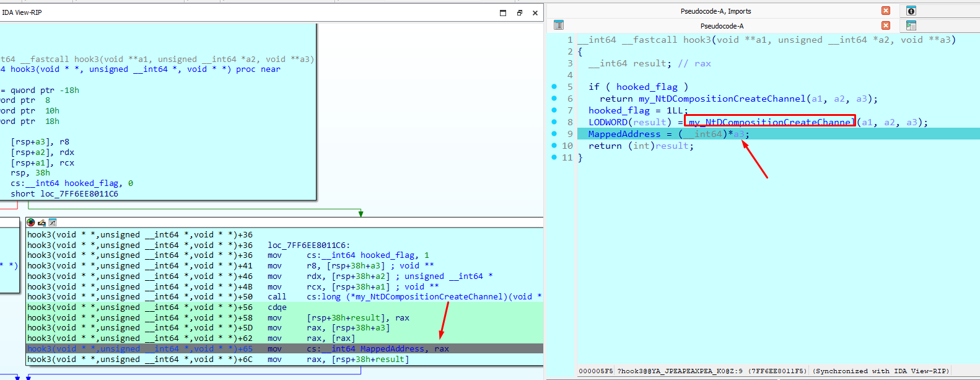The width and height of the screenshot is (980, 380).
Task: Click 'return (int)result;' on line 10
Action: click(x=641, y=146)
